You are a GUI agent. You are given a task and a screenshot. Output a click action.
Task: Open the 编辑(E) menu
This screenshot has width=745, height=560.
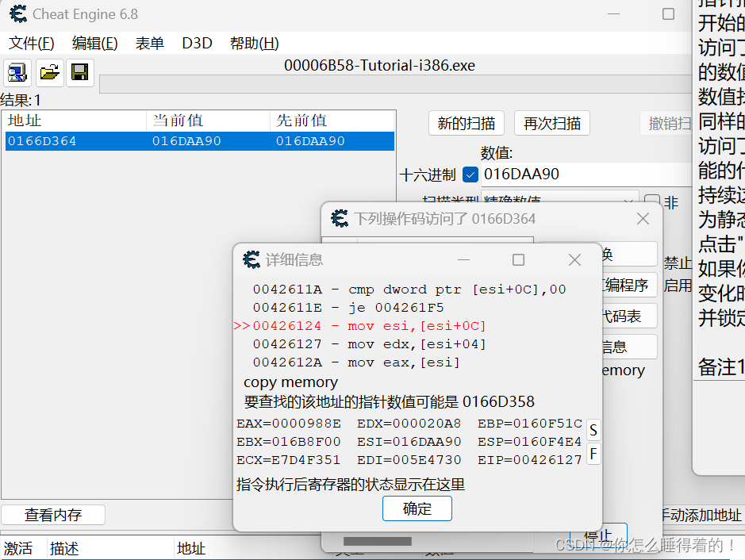point(94,43)
